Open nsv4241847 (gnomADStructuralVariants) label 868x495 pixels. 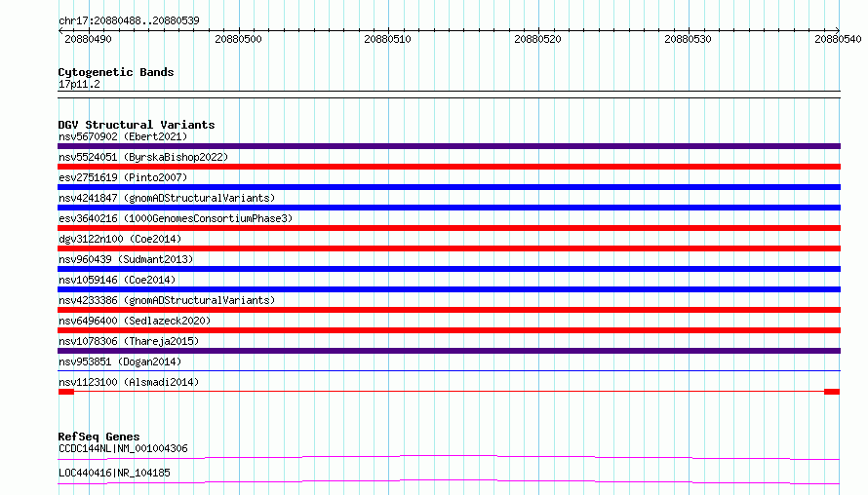[x=167, y=198]
